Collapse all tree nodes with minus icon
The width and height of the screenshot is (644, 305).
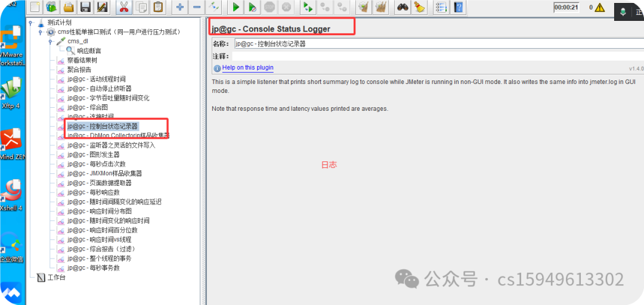pyautogui.click(x=197, y=7)
